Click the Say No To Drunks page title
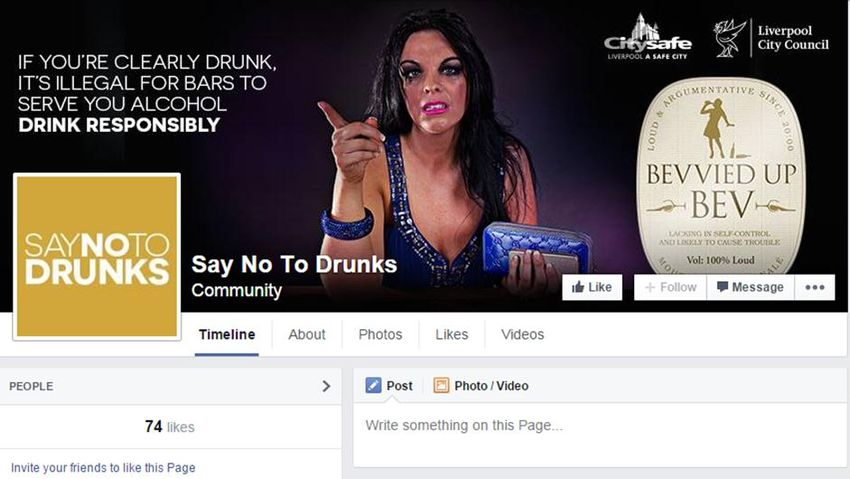This screenshot has height=479, width=850. click(x=294, y=264)
